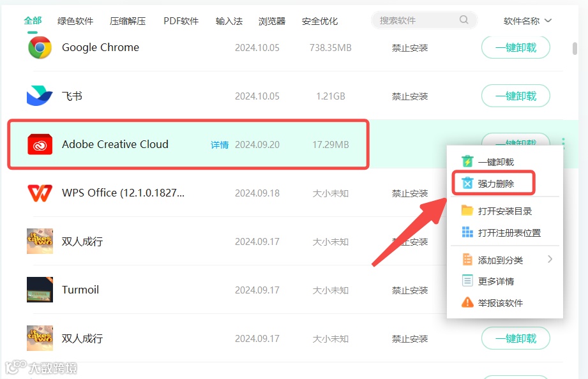The width and height of the screenshot is (588, 379).
Task: Open the 详情 link for Adobe Creative Cloud
Action: pos(220,145)
